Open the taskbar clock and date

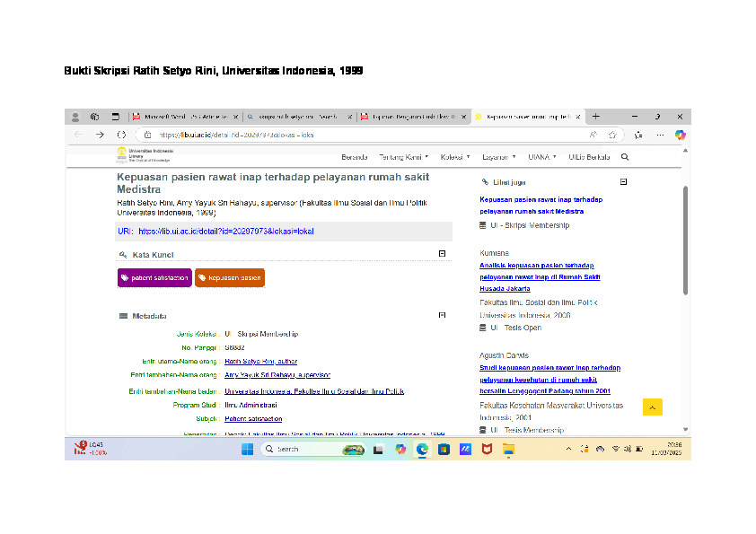tap(667, 449)
